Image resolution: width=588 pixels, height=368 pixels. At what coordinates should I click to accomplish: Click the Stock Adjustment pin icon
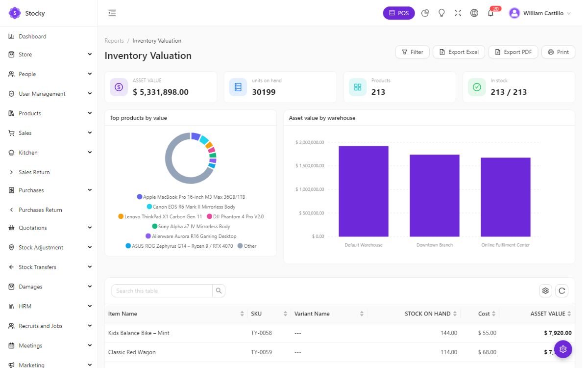(11, 247)
